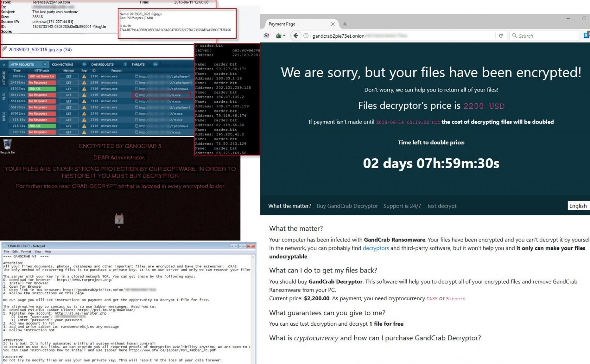
Task: Click the Bitcoin cryptocurrency link
Action: (x=456, y=299)
